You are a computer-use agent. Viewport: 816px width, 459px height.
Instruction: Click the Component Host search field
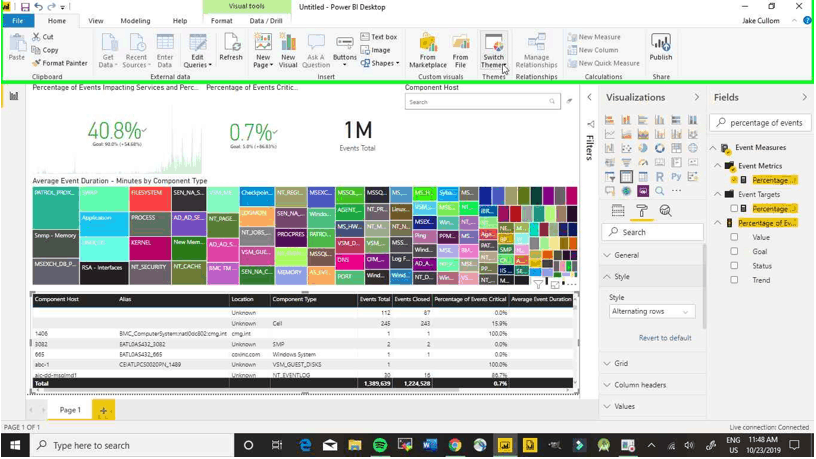[x=482, y=102]
